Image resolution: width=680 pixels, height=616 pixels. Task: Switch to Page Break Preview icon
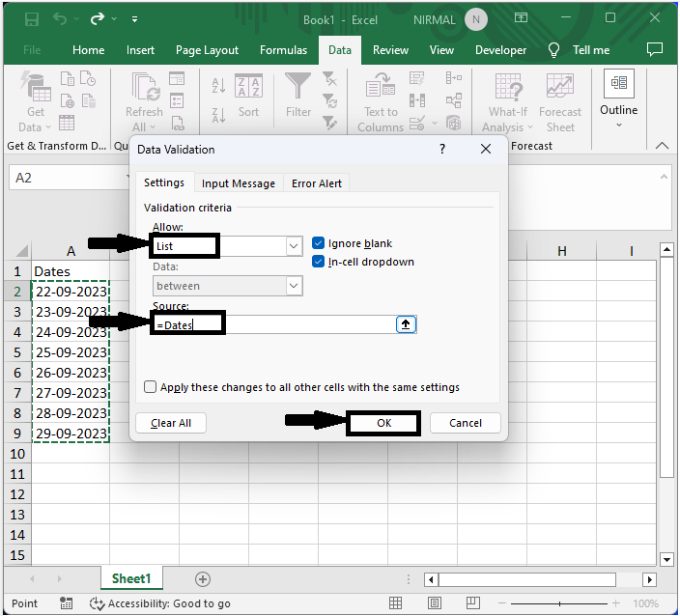point(472,603)
